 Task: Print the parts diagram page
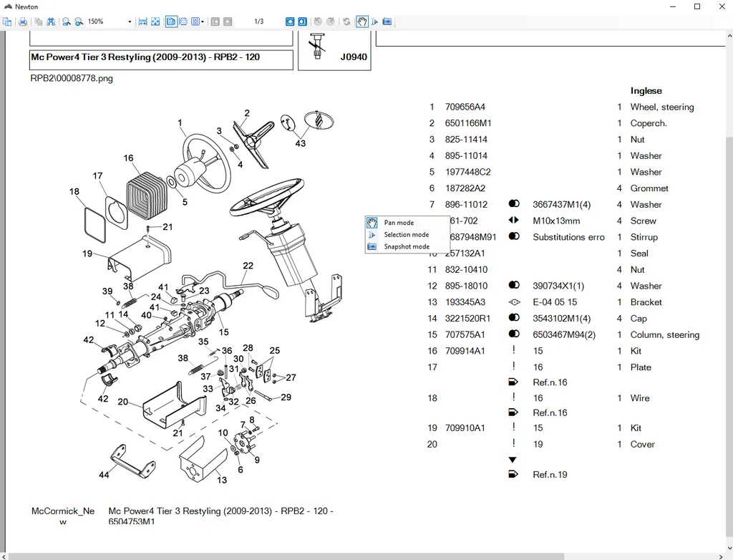[x=22, y=21]
